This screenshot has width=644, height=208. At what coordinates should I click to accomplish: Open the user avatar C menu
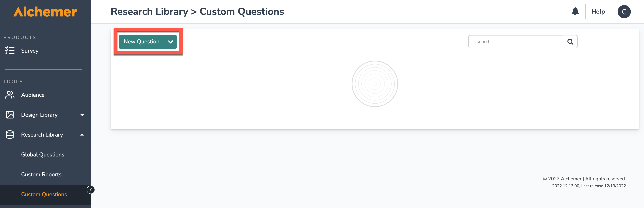click(624, 12)
